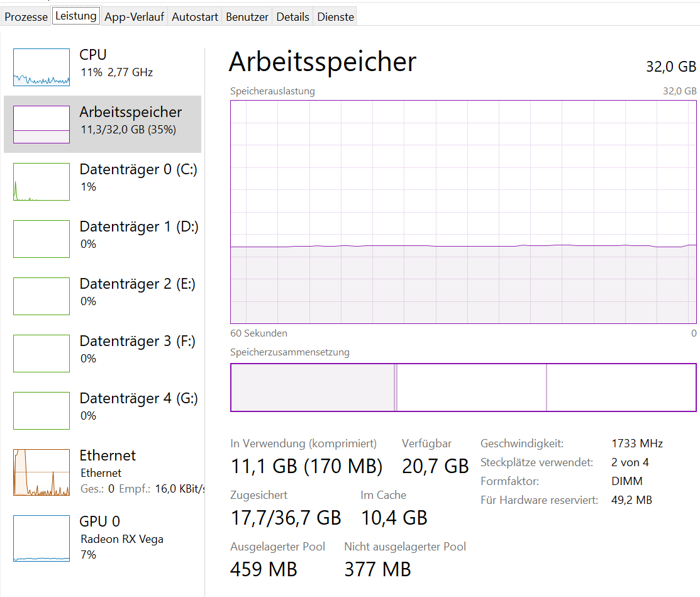Switch to the Autostart tab
This screenshot has width=700, height=597.
tap(195, 17)
